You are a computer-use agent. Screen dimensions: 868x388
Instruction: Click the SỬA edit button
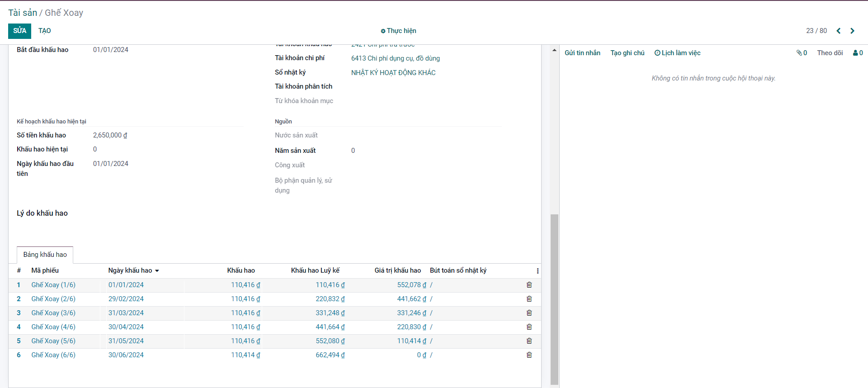coord(19,31)
